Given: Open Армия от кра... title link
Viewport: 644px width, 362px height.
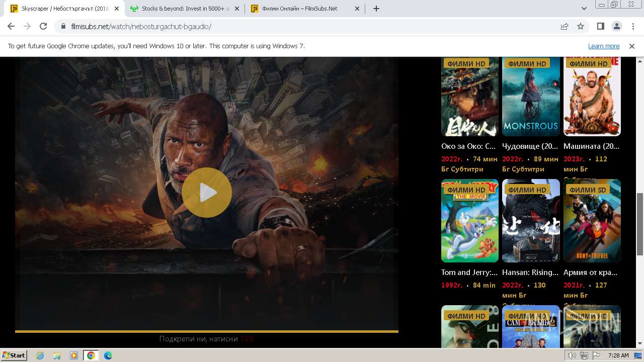Looking at the screenshot, I should point(590,273).
